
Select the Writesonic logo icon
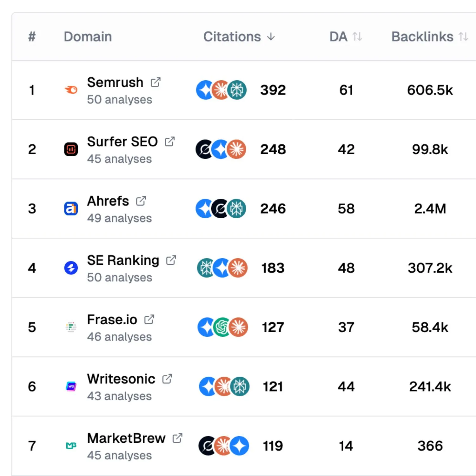[71, 387]
